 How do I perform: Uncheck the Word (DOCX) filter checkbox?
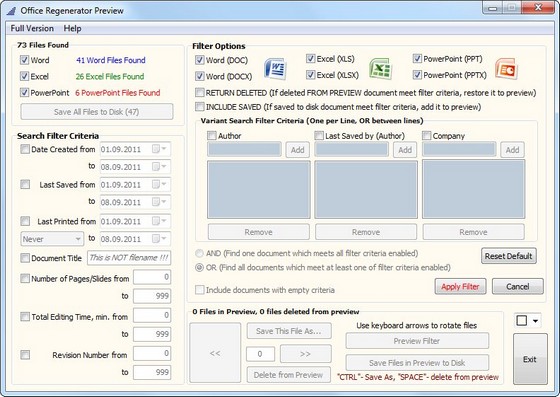point(200,76)
